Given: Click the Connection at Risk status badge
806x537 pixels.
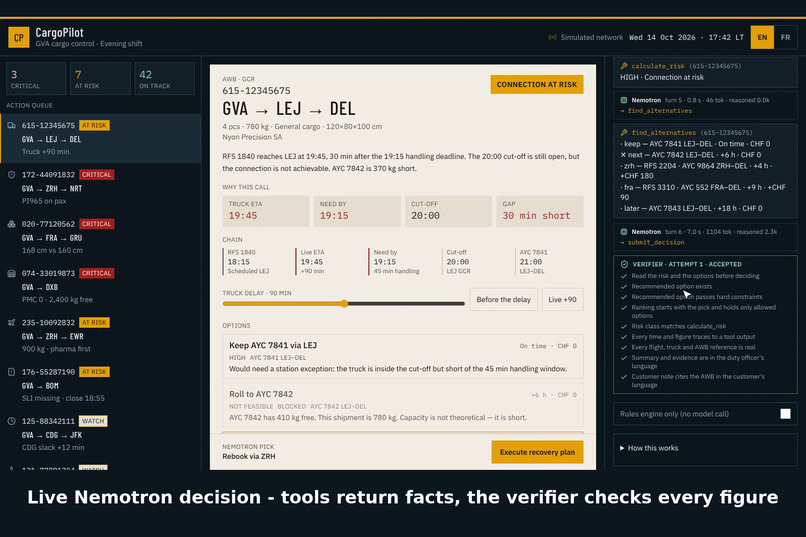Looking at the screenshot, I should (537, 84).
